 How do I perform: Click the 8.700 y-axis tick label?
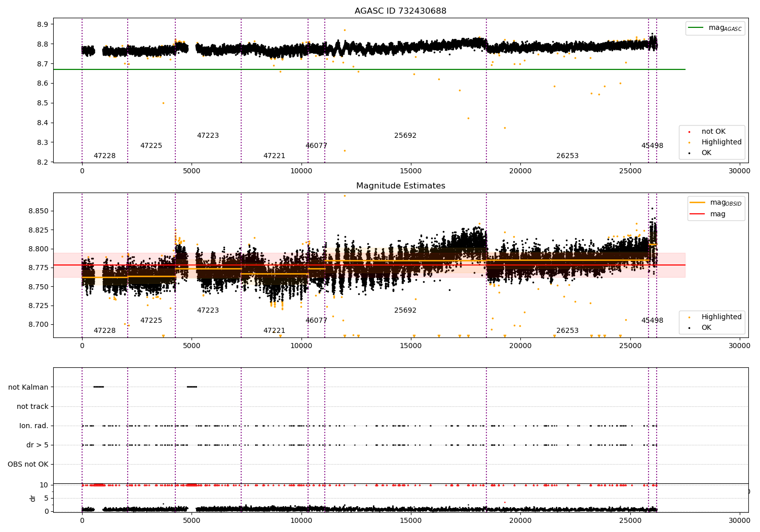(39, 325)
